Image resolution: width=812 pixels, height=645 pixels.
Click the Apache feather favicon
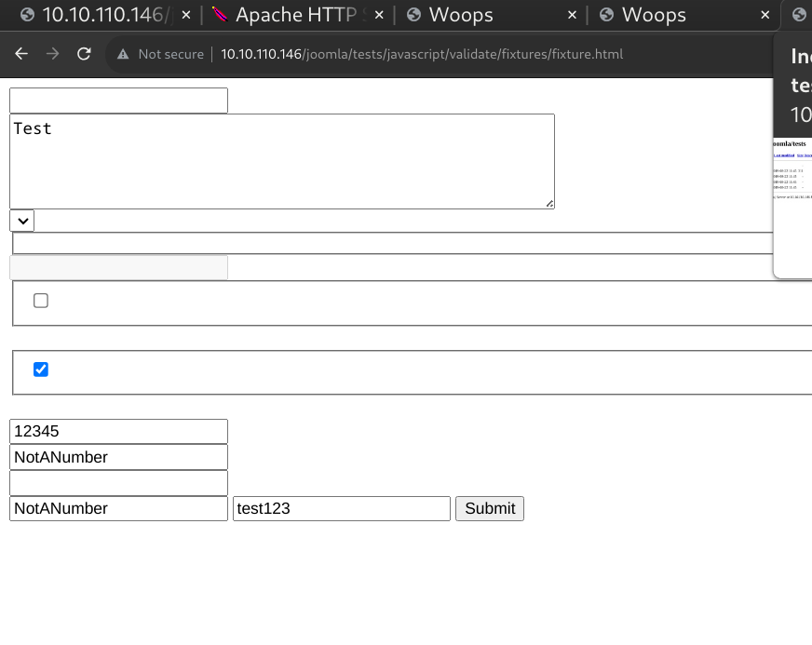tap(219, 15)
